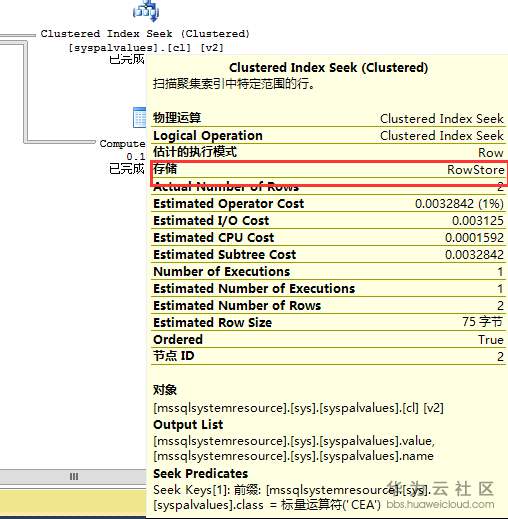Click the Compute Scalar operator icon
This screenshot has height=519, width=508.
(x=139, y=117)
